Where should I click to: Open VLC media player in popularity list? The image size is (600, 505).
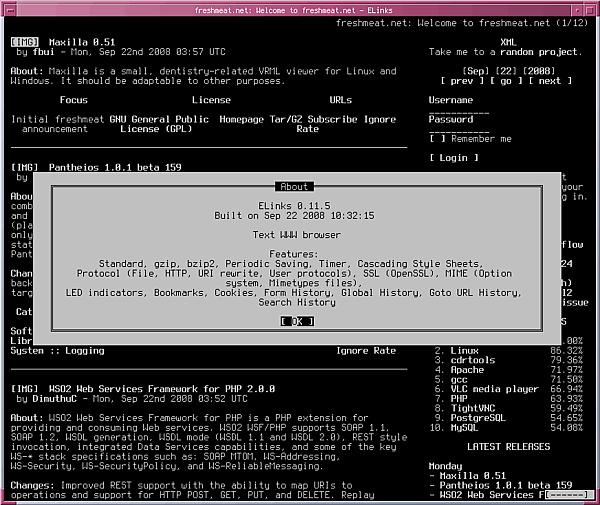point(494,389)
